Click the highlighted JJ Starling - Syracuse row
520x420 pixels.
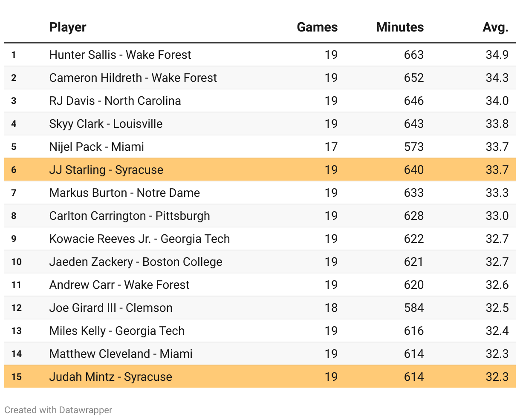(x=106, y=170)
